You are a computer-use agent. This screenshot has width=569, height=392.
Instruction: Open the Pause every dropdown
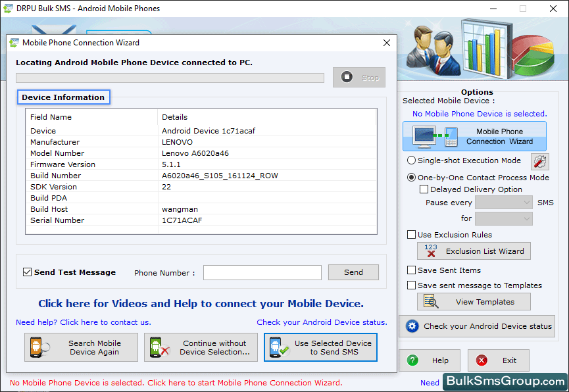coord(504,203)
